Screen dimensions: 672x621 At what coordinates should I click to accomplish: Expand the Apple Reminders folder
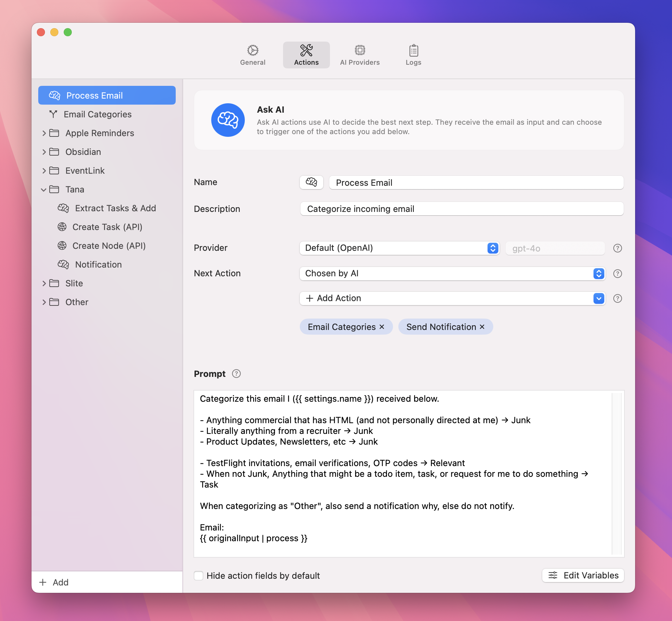pyautogui.click(x=44, y=133)
